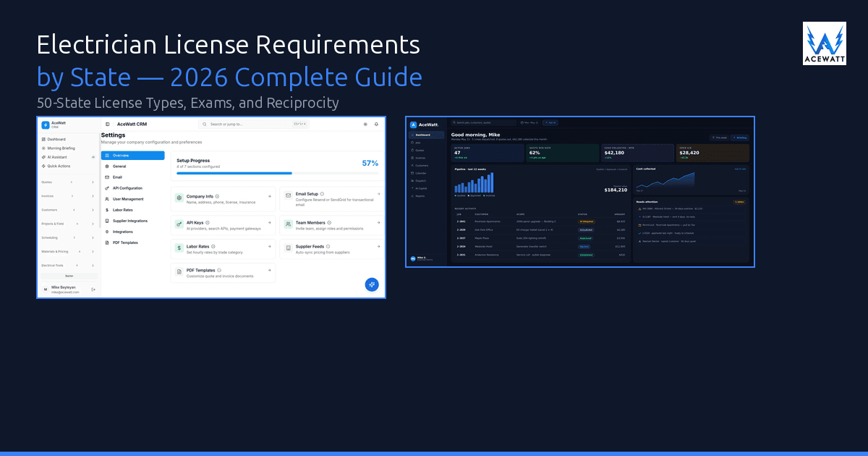
Task: Click the Open A/R $28,420 card
Action: [712, 153]
